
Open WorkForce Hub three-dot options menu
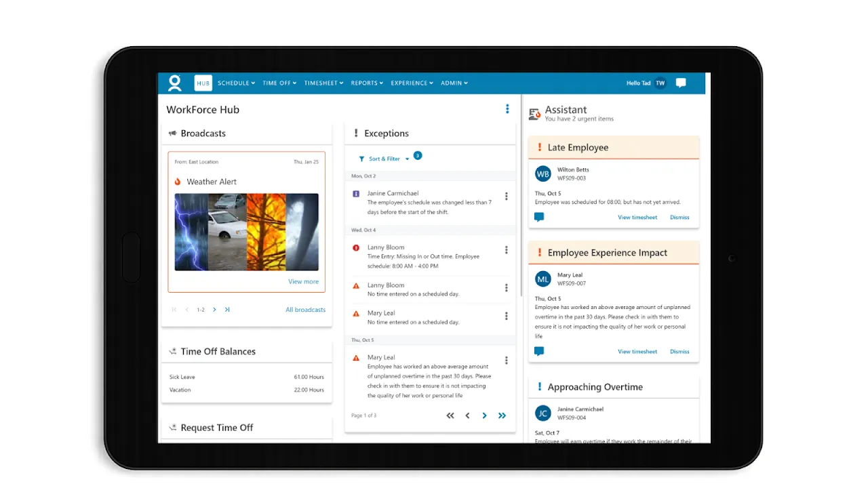tap(507, 109)
